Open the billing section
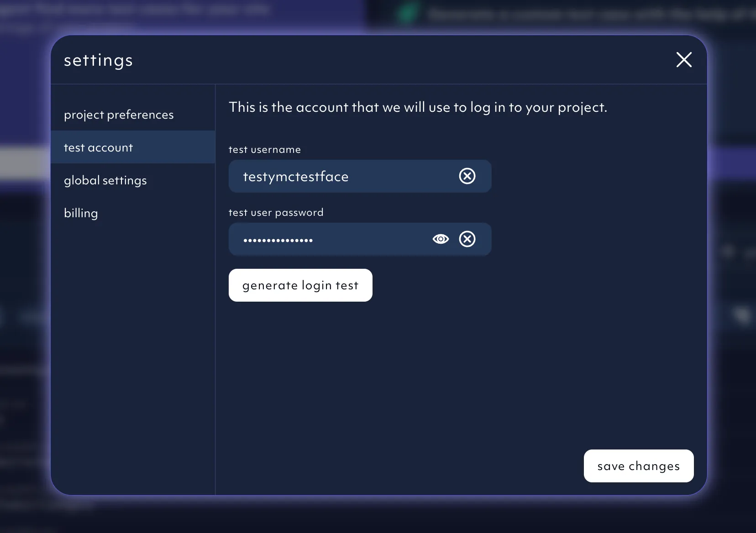 [81, 213]
